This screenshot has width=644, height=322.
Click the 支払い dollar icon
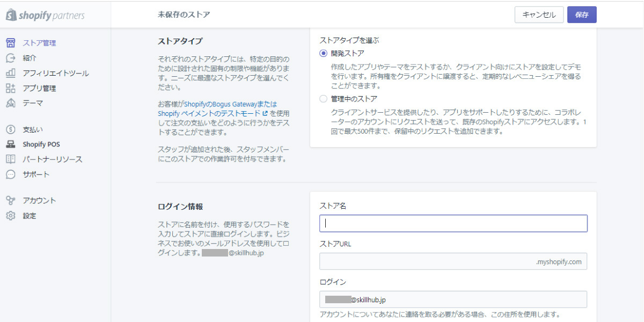(x=11, y=129)
